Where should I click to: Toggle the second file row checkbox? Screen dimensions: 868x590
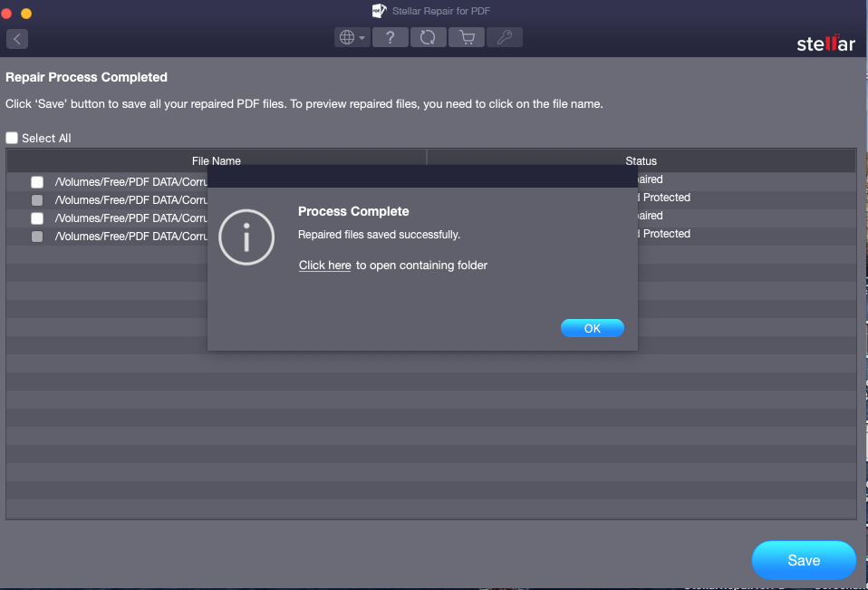[37, 199]
